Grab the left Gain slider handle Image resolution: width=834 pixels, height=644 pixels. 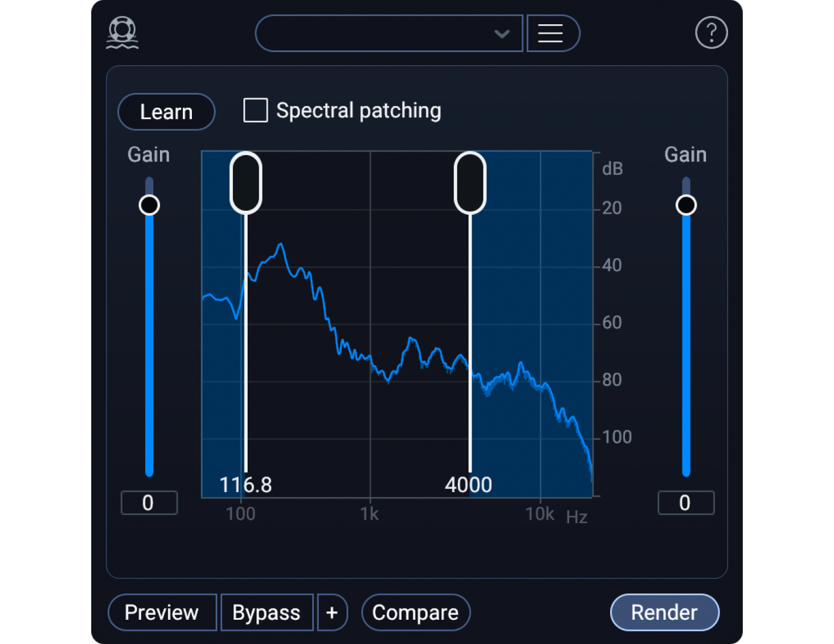(149, 204)
